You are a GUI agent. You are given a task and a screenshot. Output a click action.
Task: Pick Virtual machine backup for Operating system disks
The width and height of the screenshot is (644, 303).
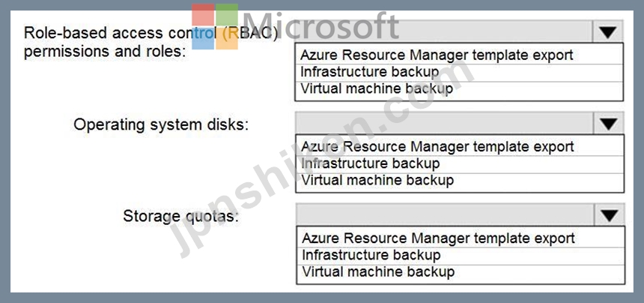[460, 181]
